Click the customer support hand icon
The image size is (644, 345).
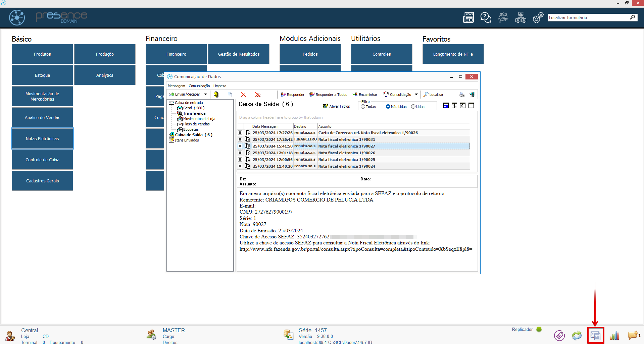point(503,17)
